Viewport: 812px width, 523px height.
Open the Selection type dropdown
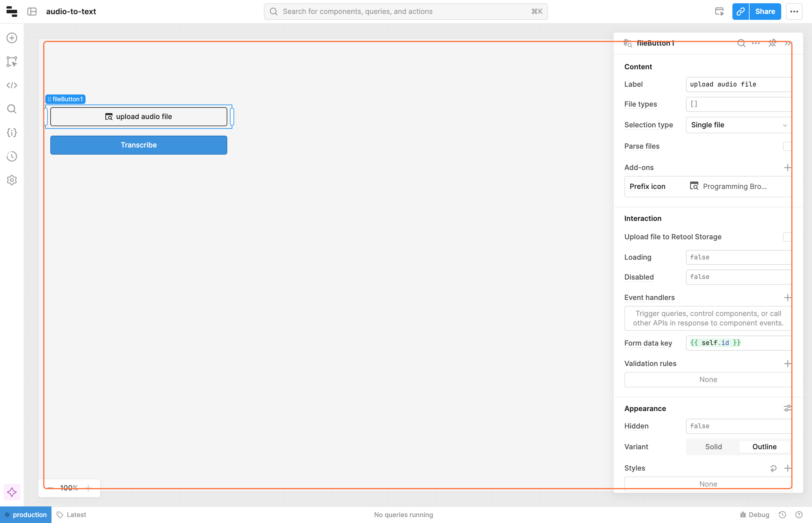[x=739, y=125]
